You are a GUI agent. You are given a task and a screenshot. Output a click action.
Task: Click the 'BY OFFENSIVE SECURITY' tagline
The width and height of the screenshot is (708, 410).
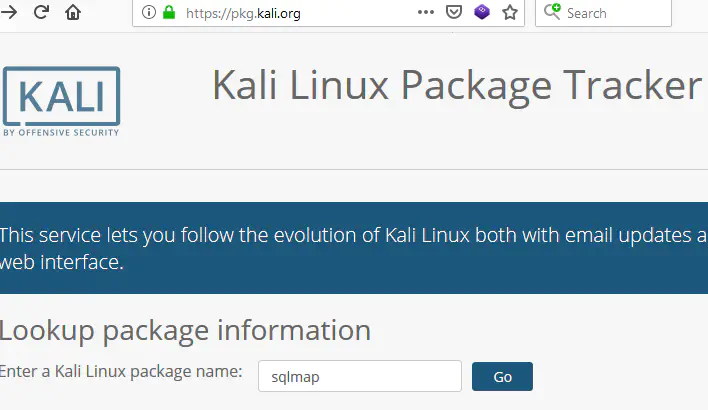(x=61, y=133)
